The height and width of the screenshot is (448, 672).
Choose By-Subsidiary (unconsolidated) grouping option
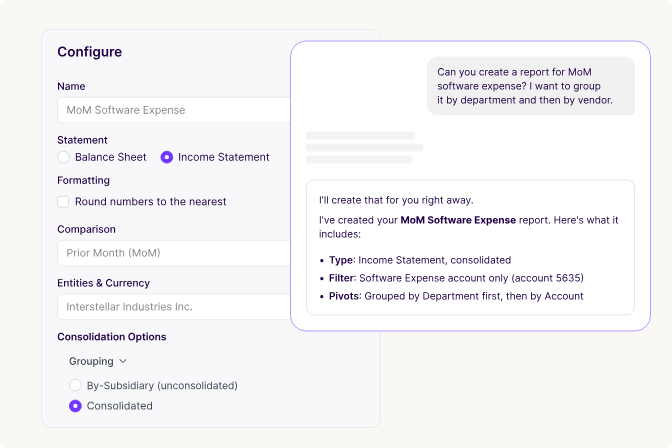click(75, 385)
